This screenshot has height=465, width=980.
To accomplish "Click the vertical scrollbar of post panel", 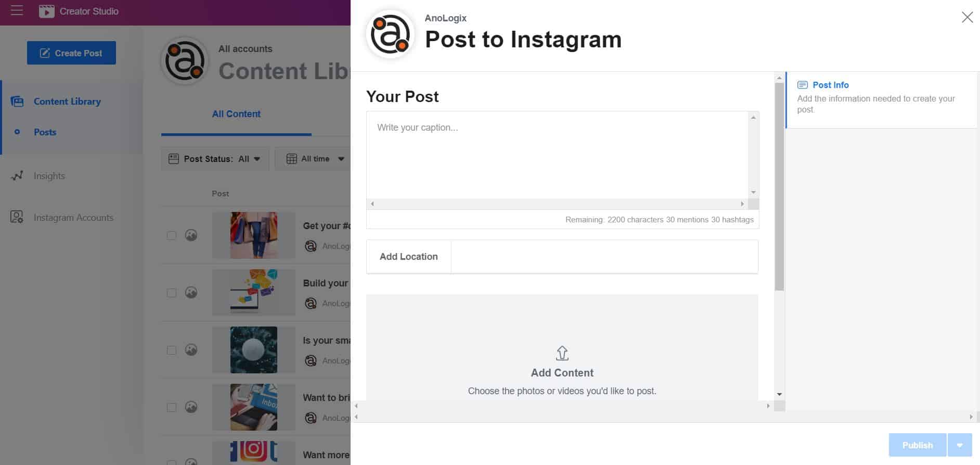I will [779, 186].
